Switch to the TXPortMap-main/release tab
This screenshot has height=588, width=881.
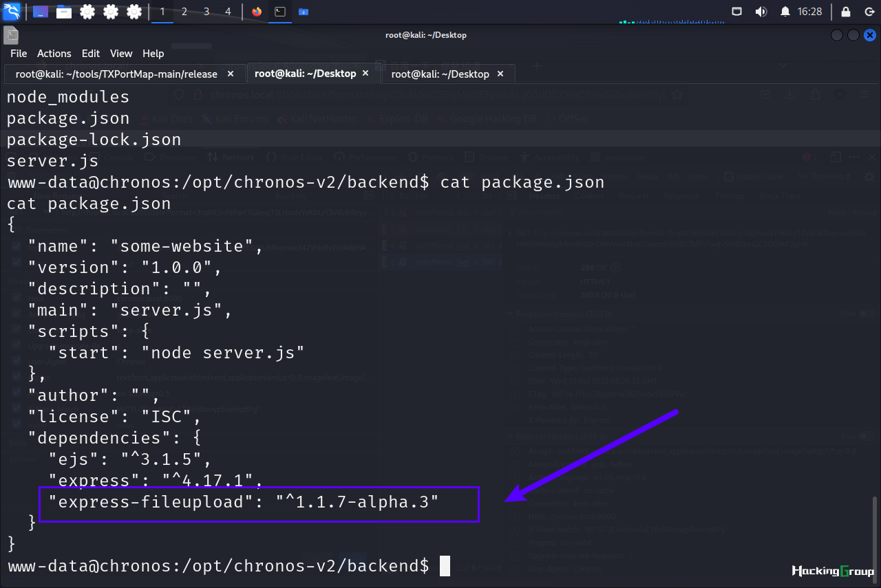(x=116, y=74)
